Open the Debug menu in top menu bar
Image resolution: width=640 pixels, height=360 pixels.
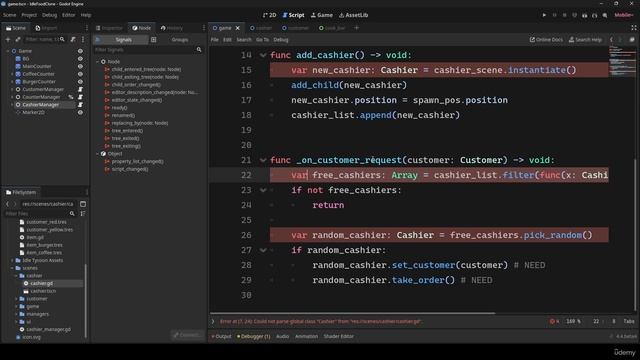tap(49, 15)
